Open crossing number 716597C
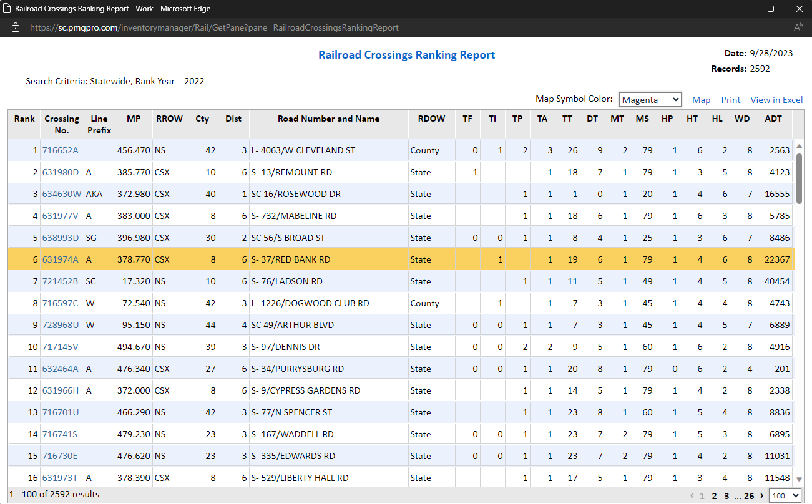The image size is (812, 504). coord(61,303)
